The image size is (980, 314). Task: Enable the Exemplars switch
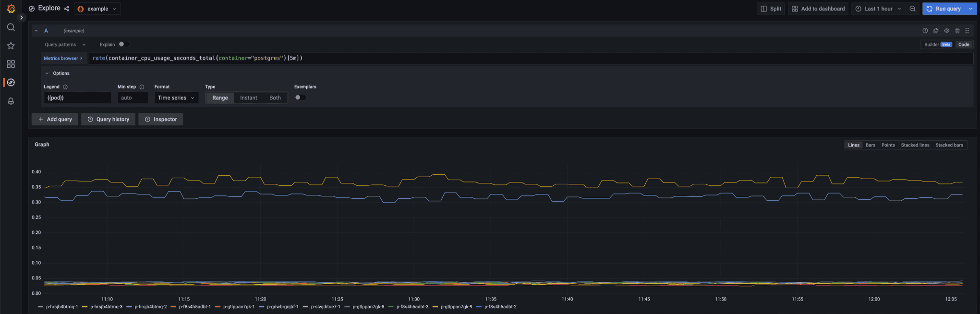click(x=300, y=97)
